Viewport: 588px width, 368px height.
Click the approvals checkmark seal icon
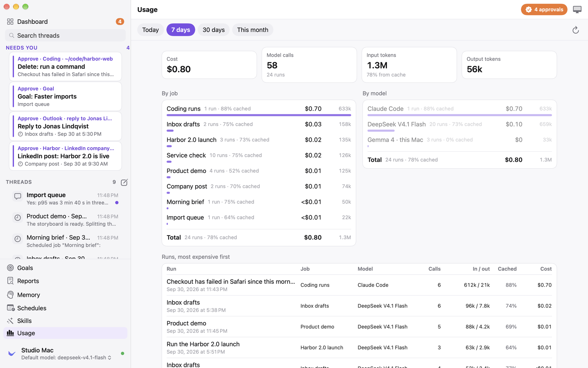528,10
